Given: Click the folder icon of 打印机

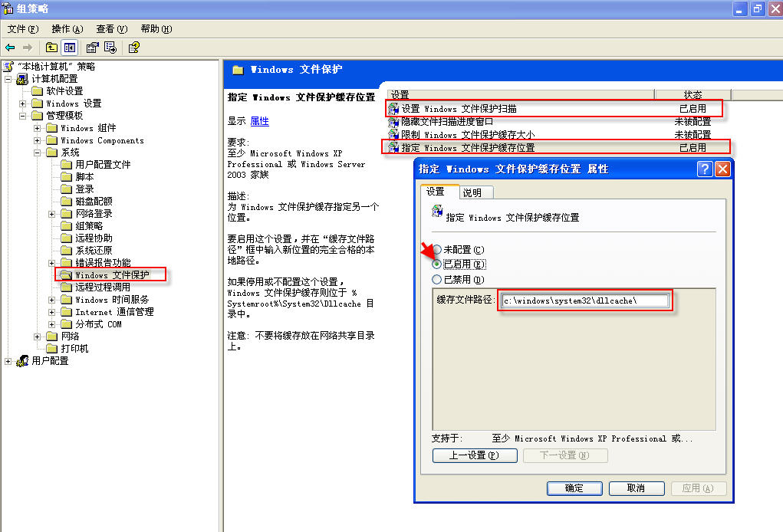Looking at the screenshot, I should point(52,348).
